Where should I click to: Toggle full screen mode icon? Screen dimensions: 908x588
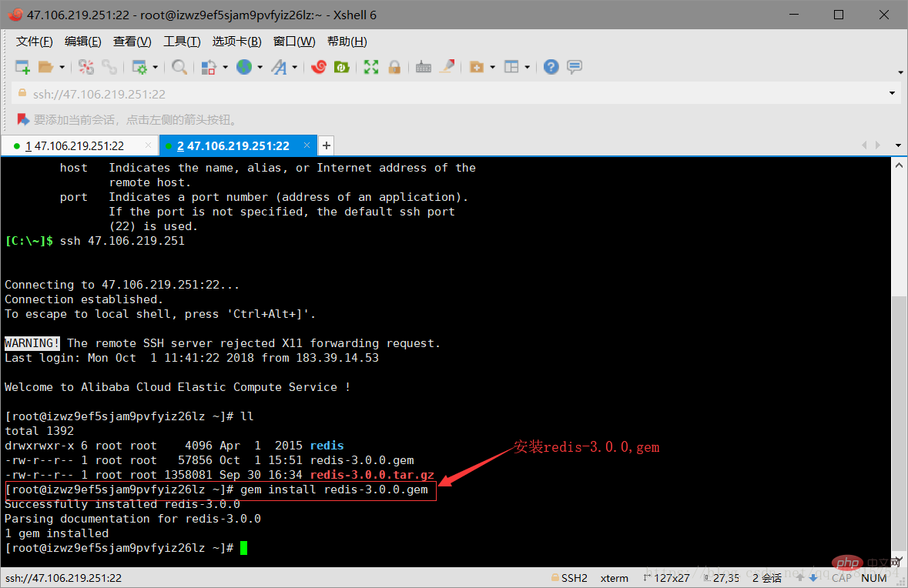[x=371, y=67]
